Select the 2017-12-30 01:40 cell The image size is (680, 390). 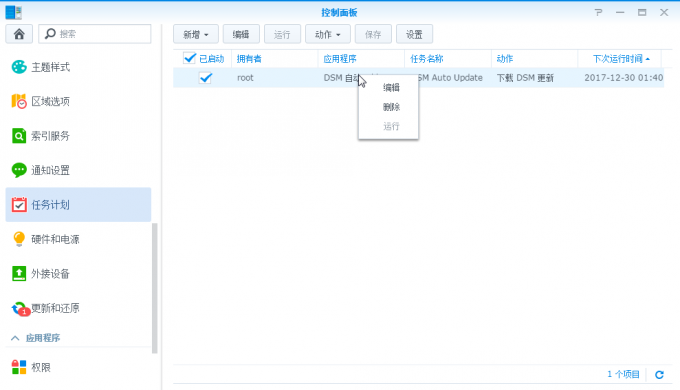(x=623, y=78)
